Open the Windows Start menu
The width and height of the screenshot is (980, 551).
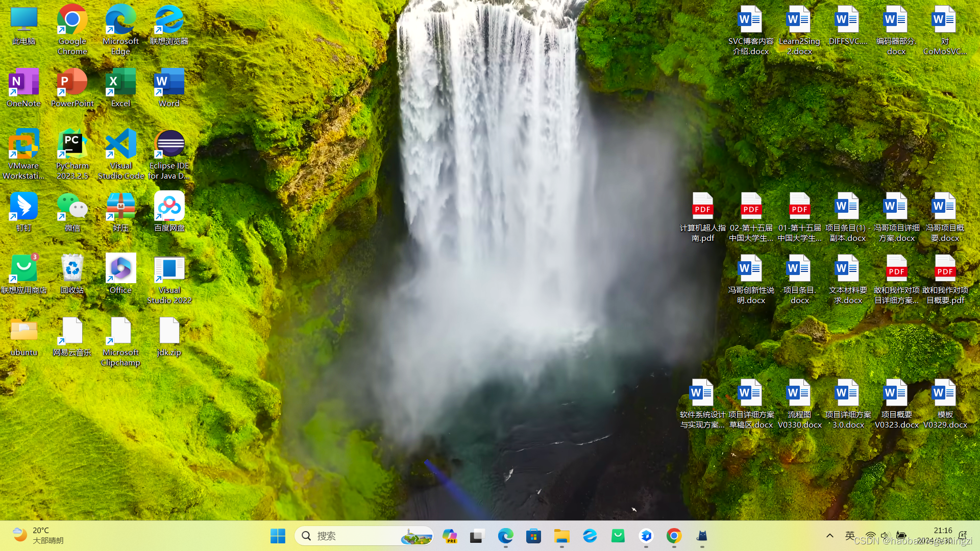278,536
